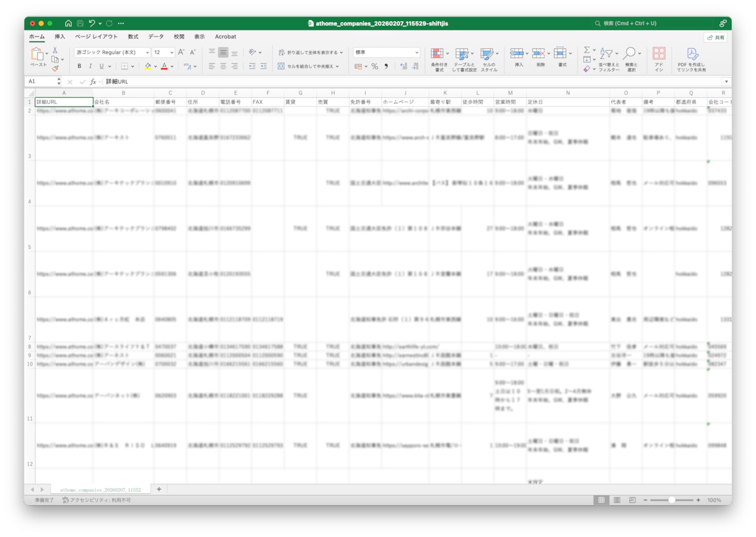Click the Home icon in title bar
Viewport: 756px width, 537px height.
(68, 24)
